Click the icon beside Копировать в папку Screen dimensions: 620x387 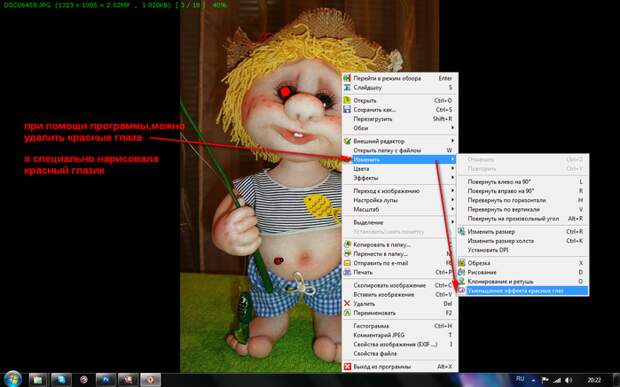[x=347, y=244]
